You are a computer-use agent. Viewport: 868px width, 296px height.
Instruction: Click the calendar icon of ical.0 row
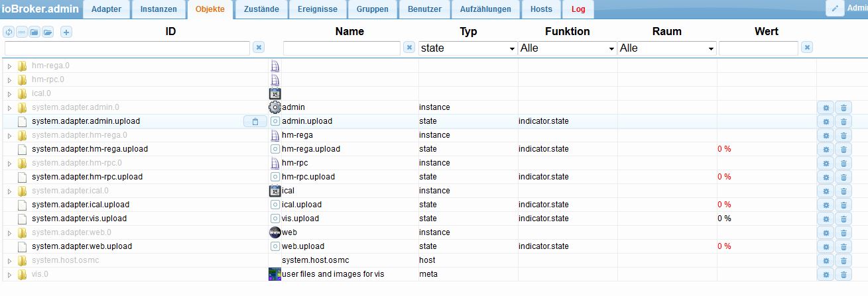point(275,93)
